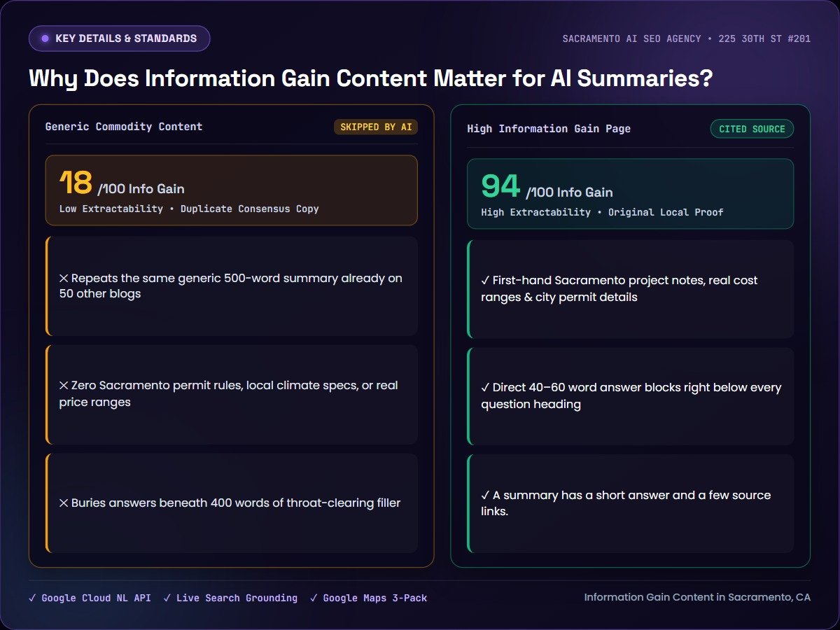
Task: Click Low Extractability Duplicate Consensus Copy text
Action: pyautogui.click(x=189, y=209)
